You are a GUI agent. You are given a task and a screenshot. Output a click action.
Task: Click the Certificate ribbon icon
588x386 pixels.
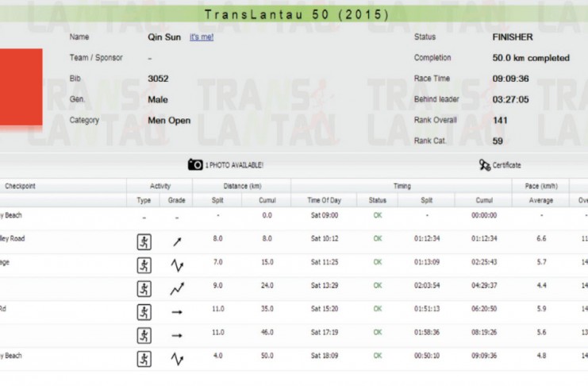point(484,165)
